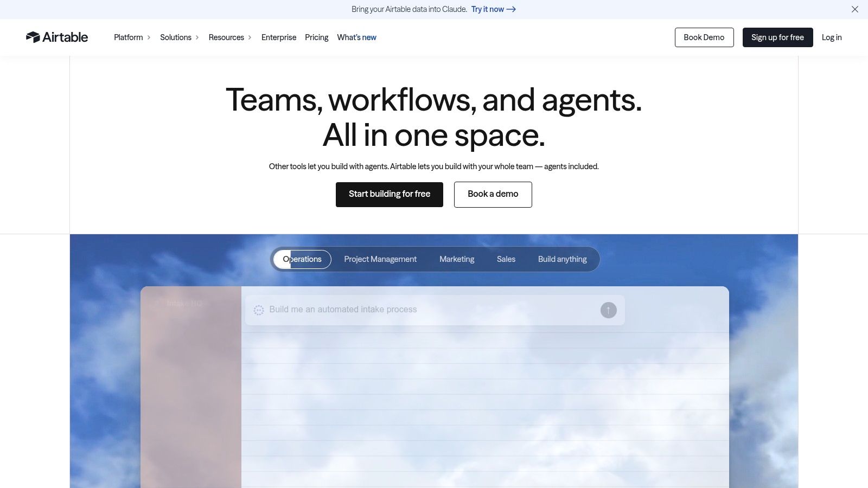Go to Pricing
868x488 pixels.
click(316, 37)
